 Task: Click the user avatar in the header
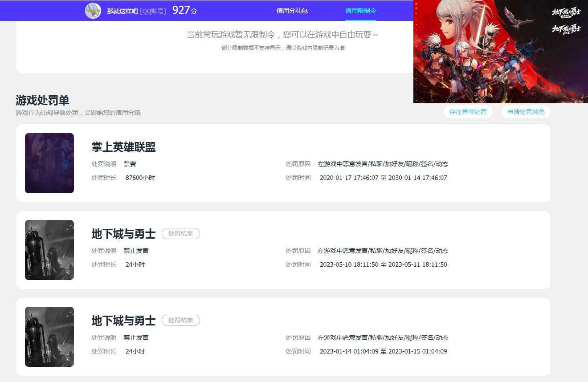click(x=93, y=10)
